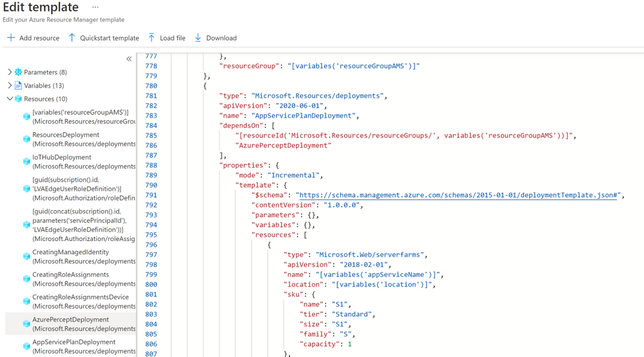This screenshot has height=357, width=644.
Task: Collapse the Resources (10) tree node
Action: click(10, 99)
